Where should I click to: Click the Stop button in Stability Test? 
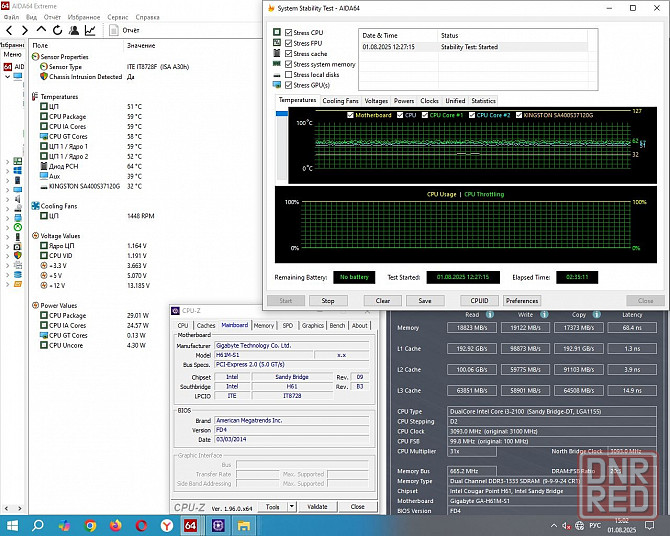(x=328, y=301)
